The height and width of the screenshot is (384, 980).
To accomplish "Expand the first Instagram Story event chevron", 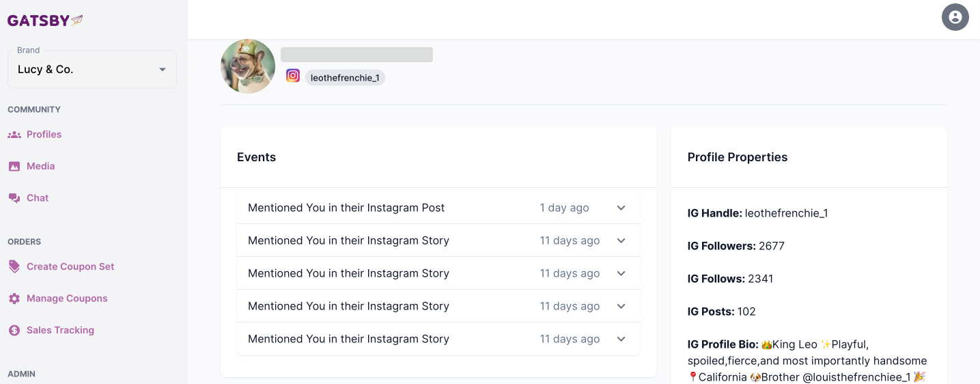I will click(621, 241).
